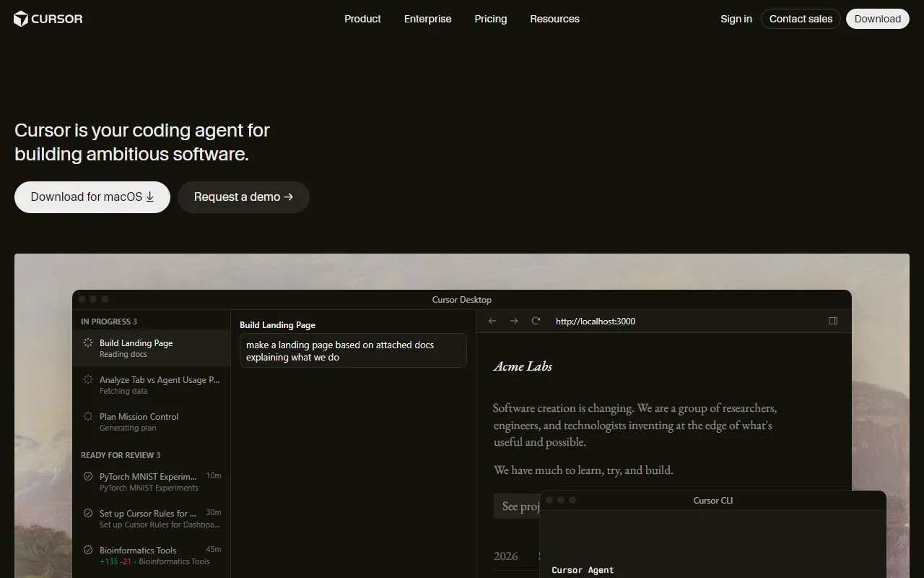Viewport: 924px width, 578px height.
Task: Click the IN PROGRESS 3 section header
Action: tap(109, 322)
